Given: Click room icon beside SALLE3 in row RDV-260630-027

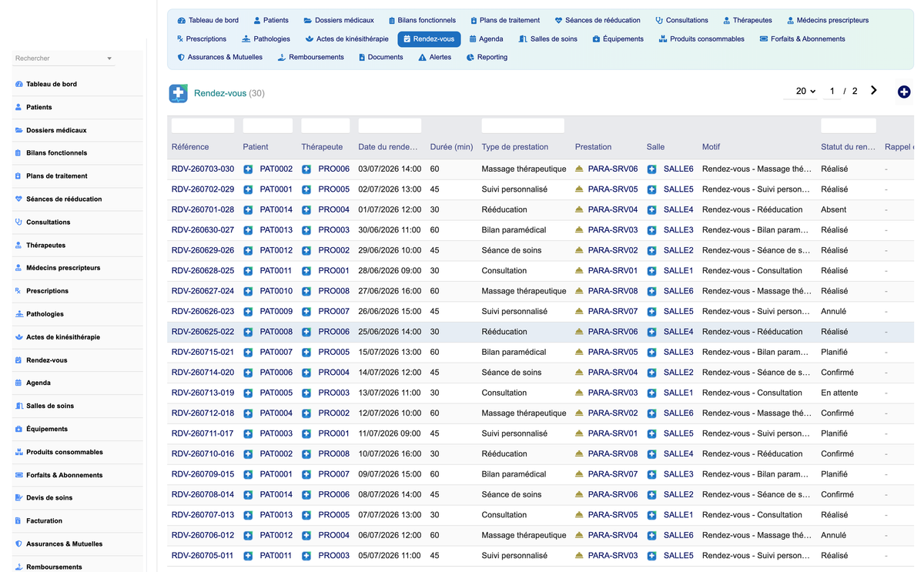Looking at the screenshot, I should pos(651,230).
